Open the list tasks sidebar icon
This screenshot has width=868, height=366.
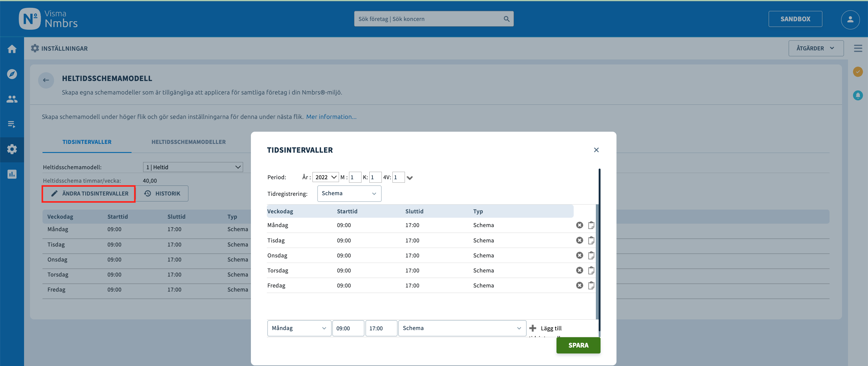[x=12, y=124]
